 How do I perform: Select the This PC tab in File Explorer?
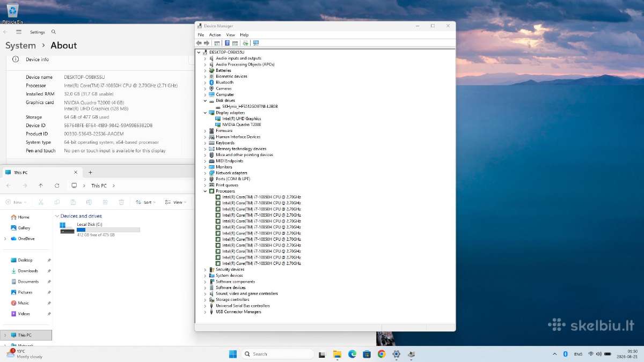(x=41, y=172)
